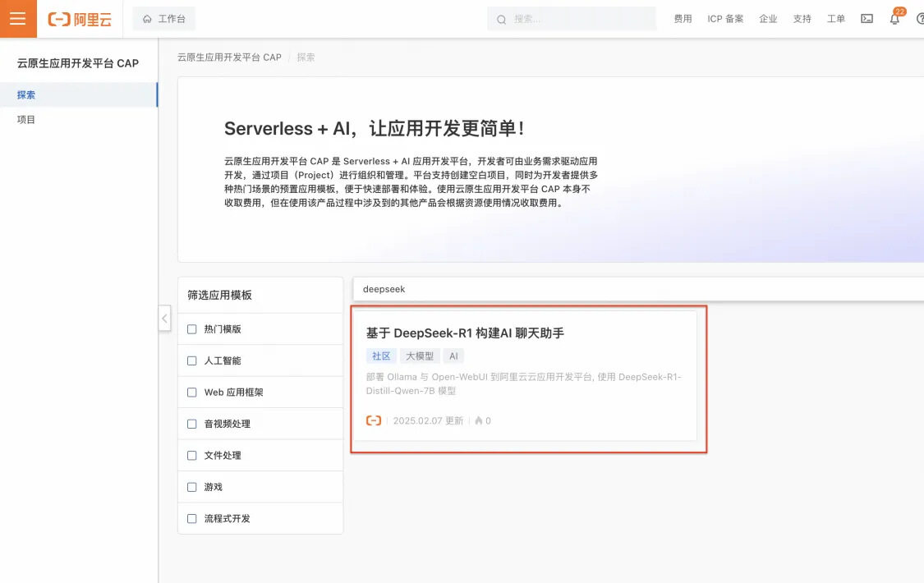Click the help question mark icon
The width and height of the screenshot is (924, 583).
click(x=921, y=18)
